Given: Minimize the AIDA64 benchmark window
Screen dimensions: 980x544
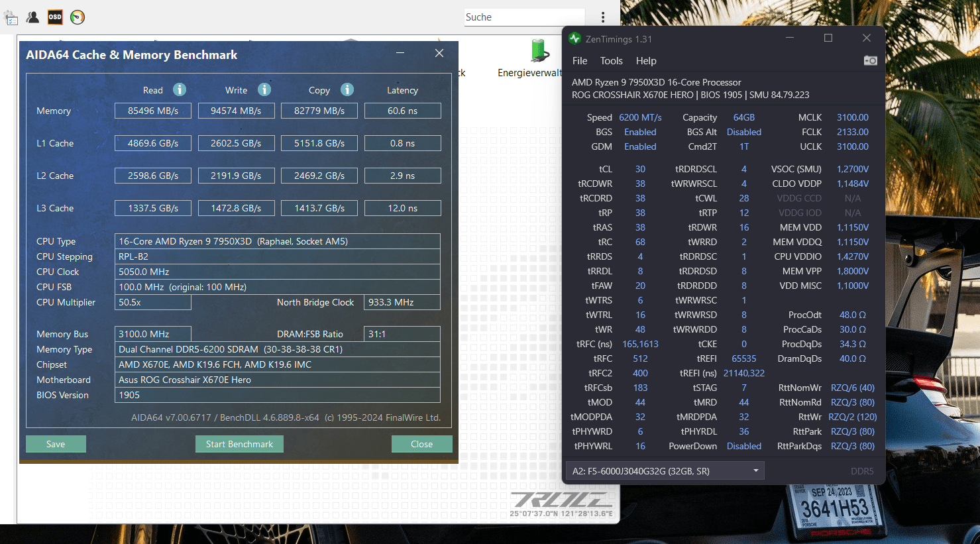Looking at the screenshot, I should 400,53.
